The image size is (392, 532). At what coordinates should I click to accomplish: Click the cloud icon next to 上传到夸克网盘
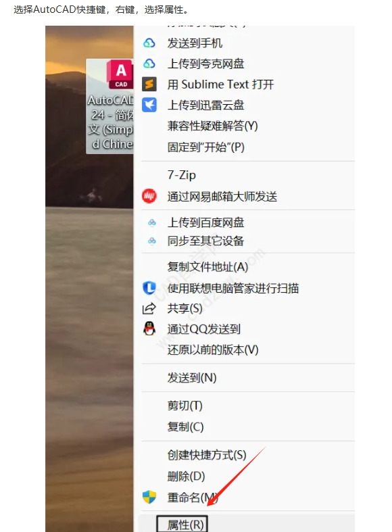pyautogui.click(x=149, y=64)
